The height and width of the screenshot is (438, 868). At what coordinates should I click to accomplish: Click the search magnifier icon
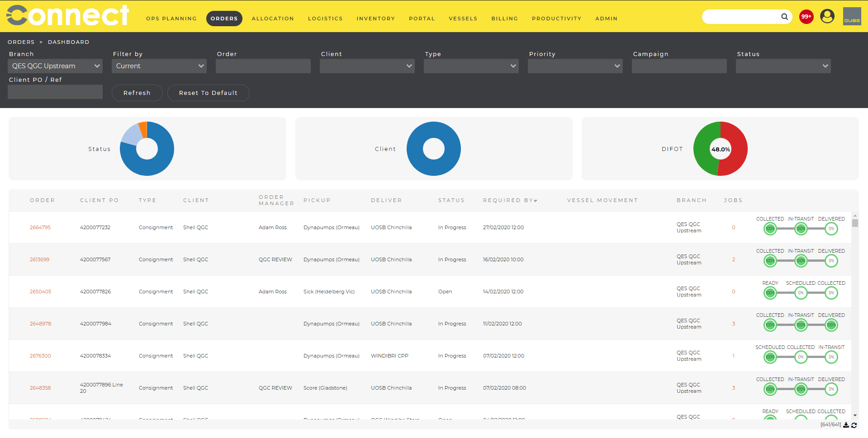point(784,17)
